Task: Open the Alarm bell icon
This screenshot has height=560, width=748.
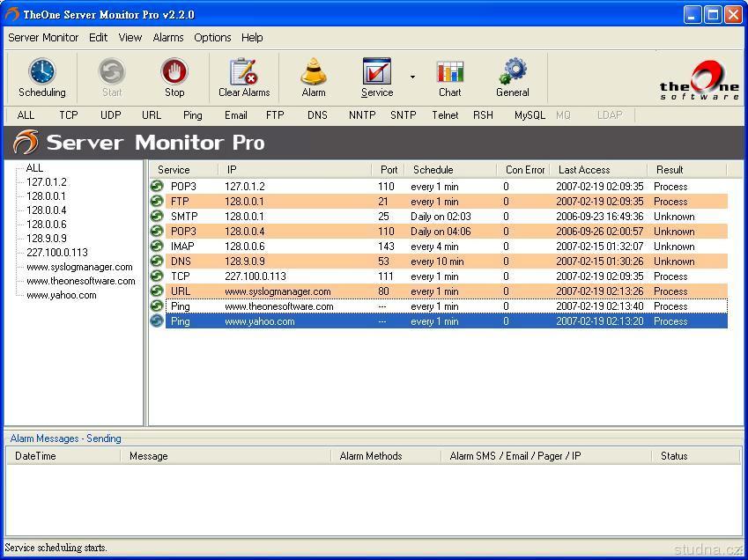Action: [314, 72]
